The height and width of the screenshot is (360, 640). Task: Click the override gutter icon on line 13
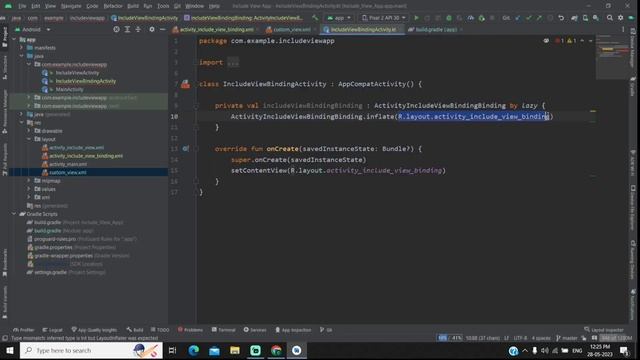pyautogui.click(x=185, y=149)
